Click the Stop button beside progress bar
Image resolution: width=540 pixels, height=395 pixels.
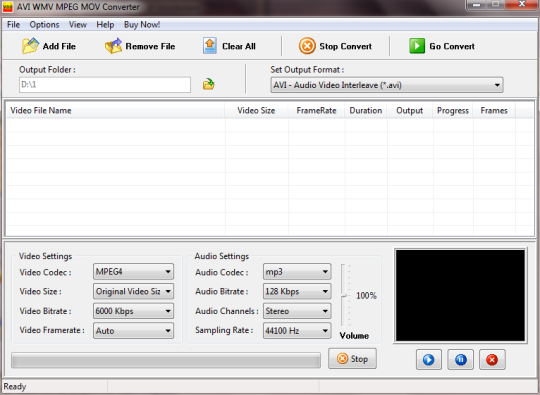pyautogui.click(x=352, y=358)
